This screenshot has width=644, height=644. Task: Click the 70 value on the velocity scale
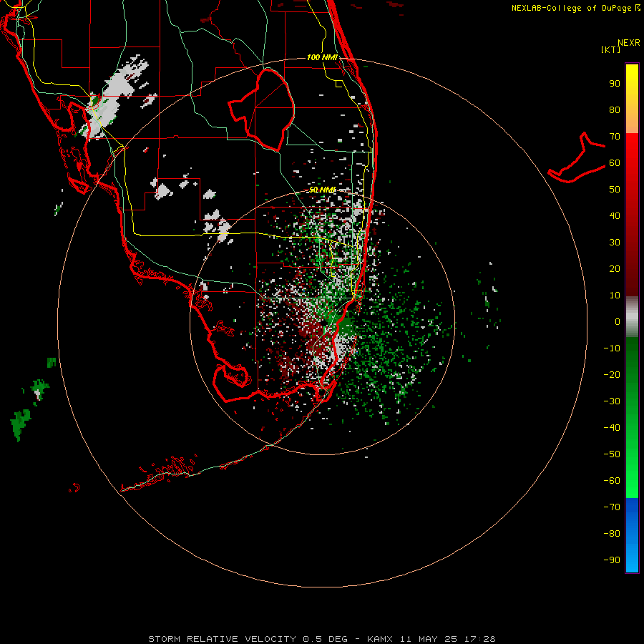(615, 137)
